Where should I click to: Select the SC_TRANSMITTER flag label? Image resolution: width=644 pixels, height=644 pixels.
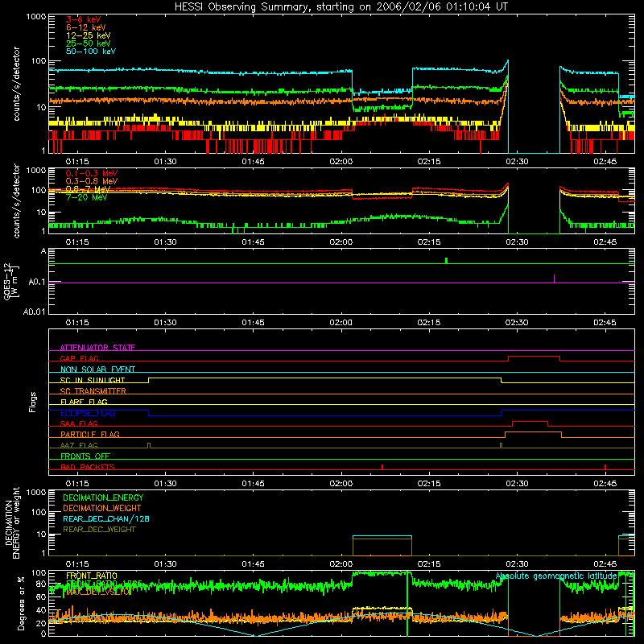tap(93, 391)
